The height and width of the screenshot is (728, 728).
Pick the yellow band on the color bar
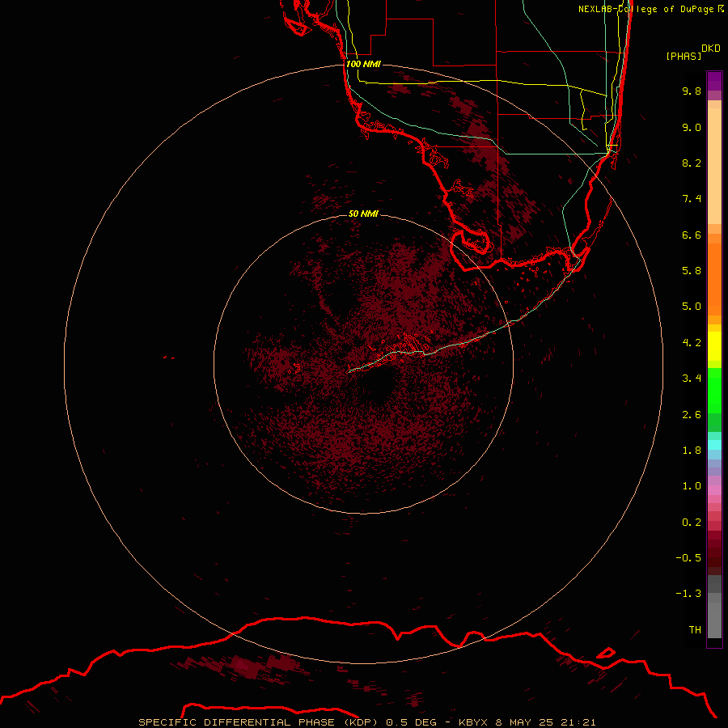pos(714,346)
